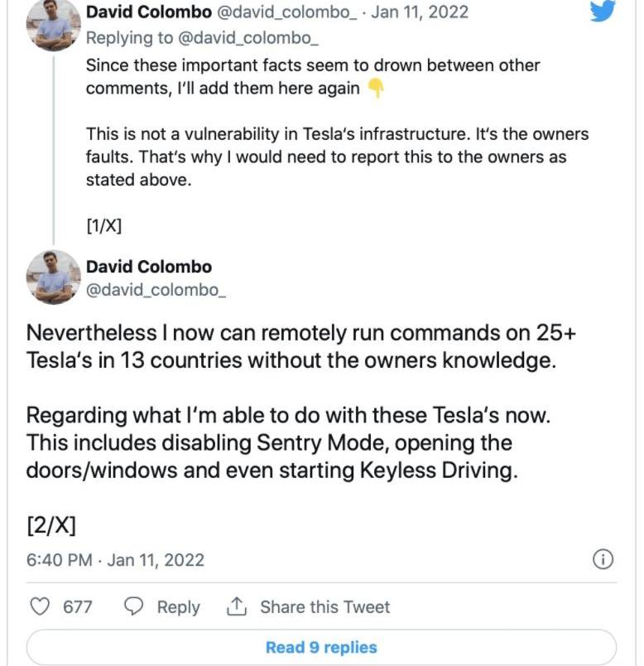Click the Share this Tweet text label
The height and width of the screenshot is (666, 644).
[x=324, y=607]
